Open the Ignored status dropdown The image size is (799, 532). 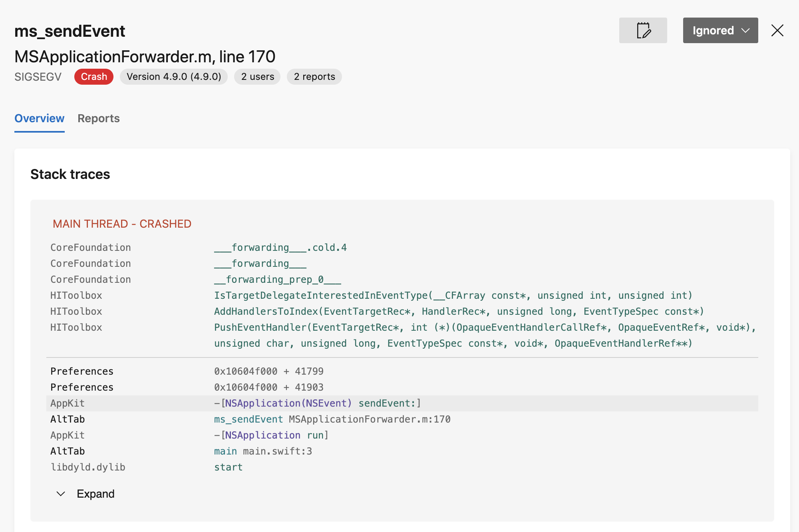(x=720, y=30)
